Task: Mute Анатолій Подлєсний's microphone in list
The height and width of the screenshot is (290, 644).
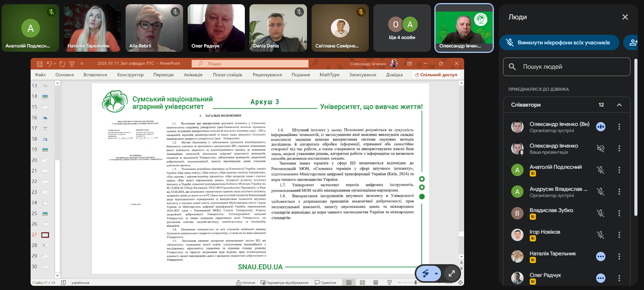Action: coord(600,170)
